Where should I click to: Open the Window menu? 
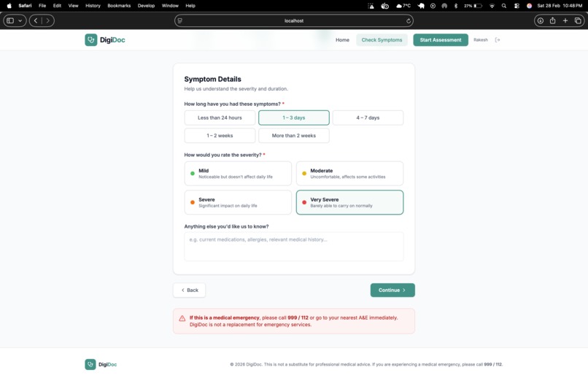(x=170, y=6)
